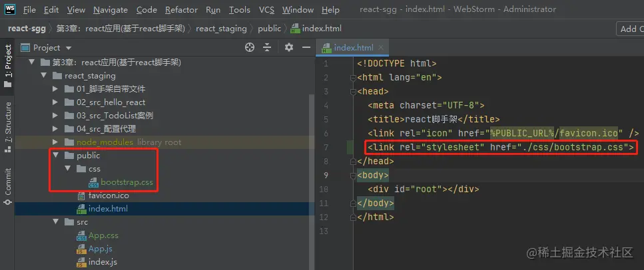Collapse the src folder arrow

[x=55, y=222]
